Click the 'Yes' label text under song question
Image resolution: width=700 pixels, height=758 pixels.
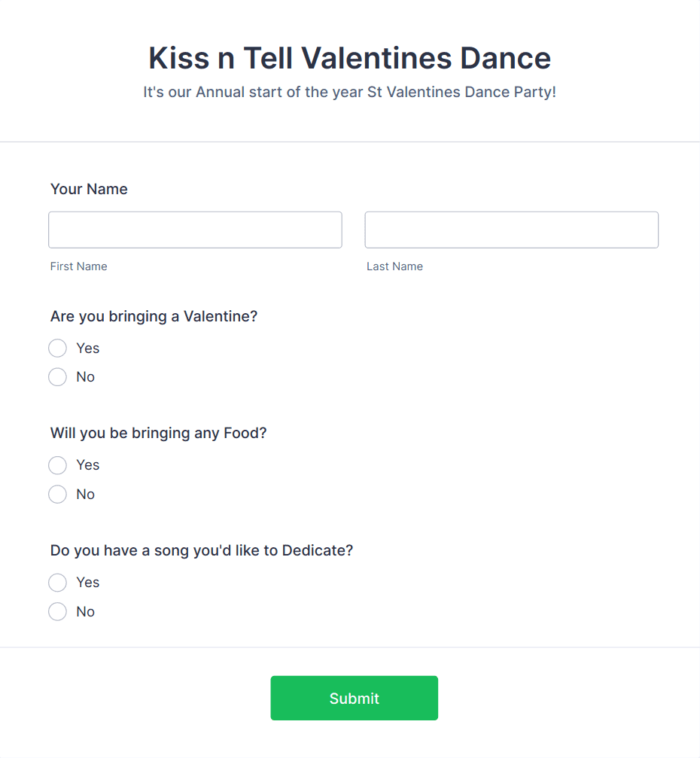[88, 583]
